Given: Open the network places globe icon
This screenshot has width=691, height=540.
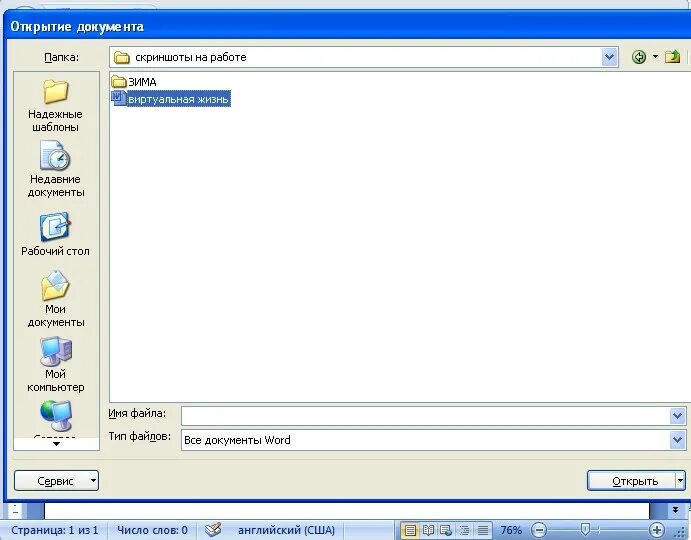Looking at the screenshot, I should pos(56,415).
